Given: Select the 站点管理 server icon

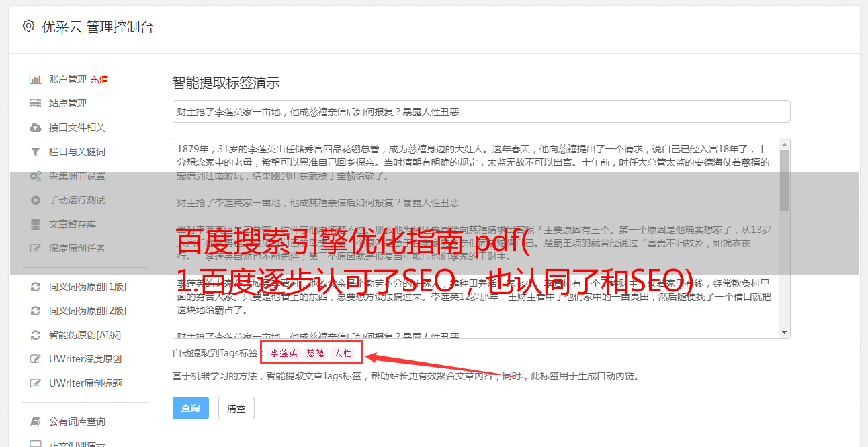Looking at the screenshot, I should (x=36, y=103).
